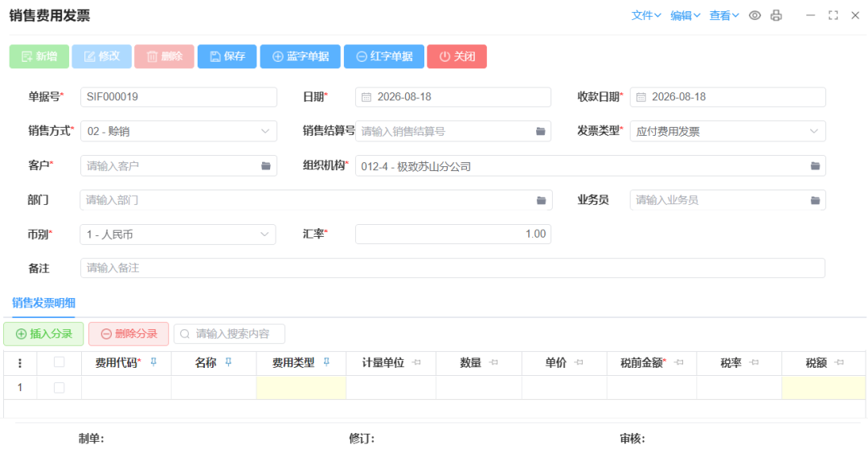Click the printer icon in header

pos(776,15)
